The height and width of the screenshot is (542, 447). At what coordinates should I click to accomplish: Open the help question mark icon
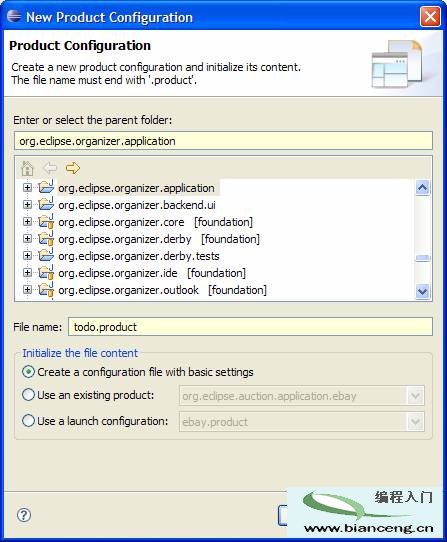24,515
